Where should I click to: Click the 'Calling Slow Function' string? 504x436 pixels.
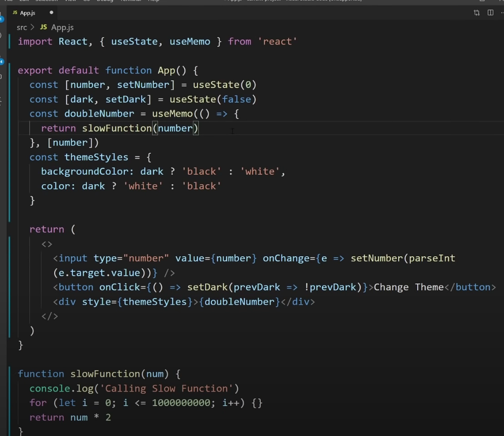click(166, 388)
